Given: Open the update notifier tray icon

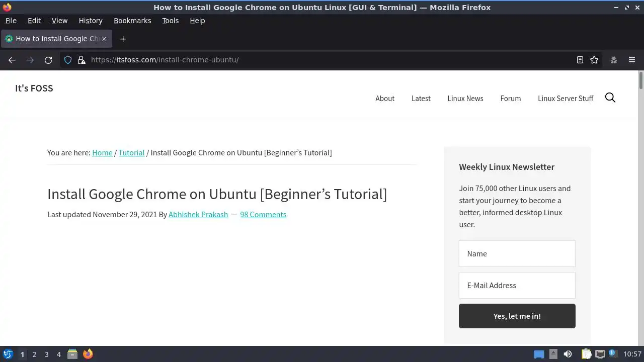Looking at the screenshot, I should click(x=612, y=353).
